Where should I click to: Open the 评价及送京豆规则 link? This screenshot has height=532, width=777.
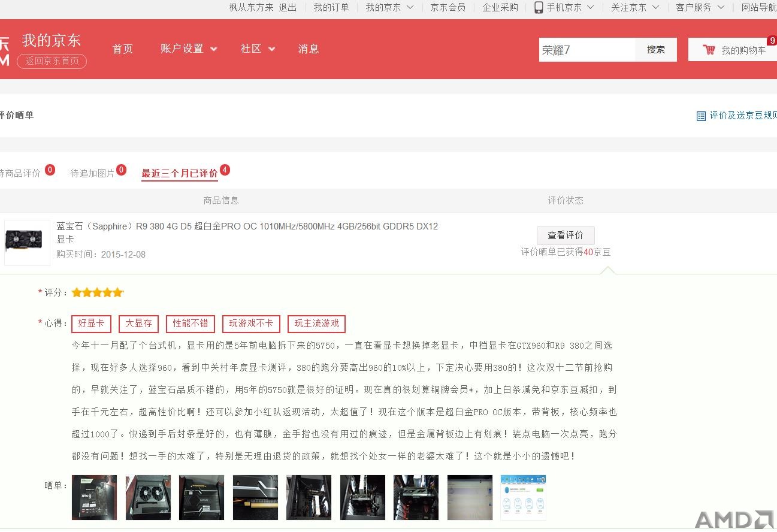coord(743,116)
